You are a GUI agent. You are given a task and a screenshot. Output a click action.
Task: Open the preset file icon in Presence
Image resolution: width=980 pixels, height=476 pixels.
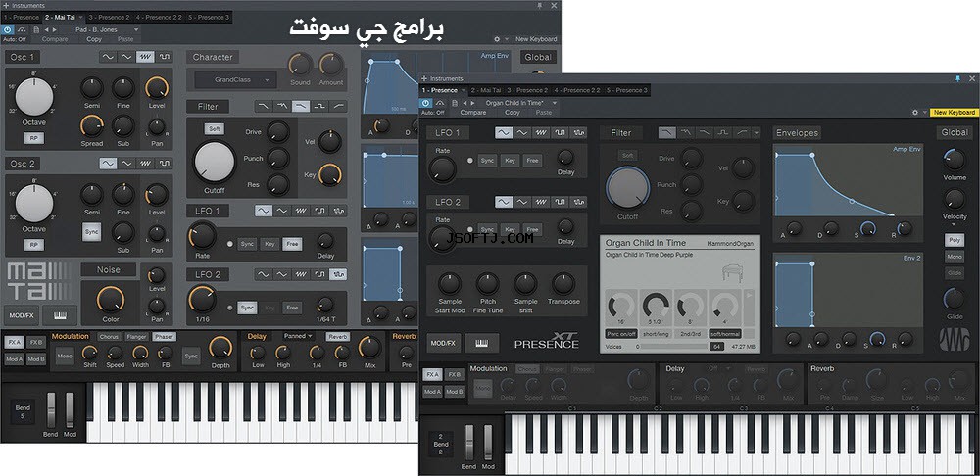(x=455, y=103)
